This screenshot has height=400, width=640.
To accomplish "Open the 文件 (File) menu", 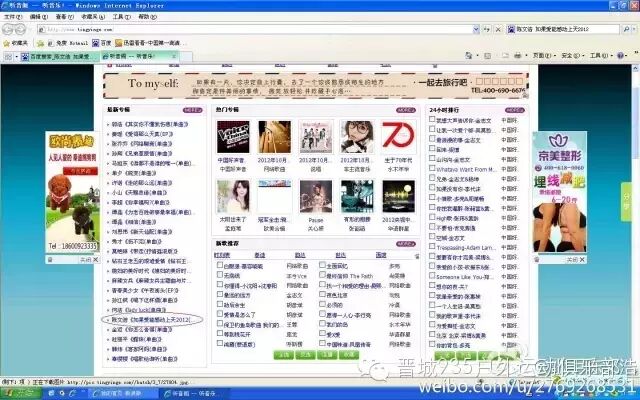I will pyautogui.click(x=13, y=17).
